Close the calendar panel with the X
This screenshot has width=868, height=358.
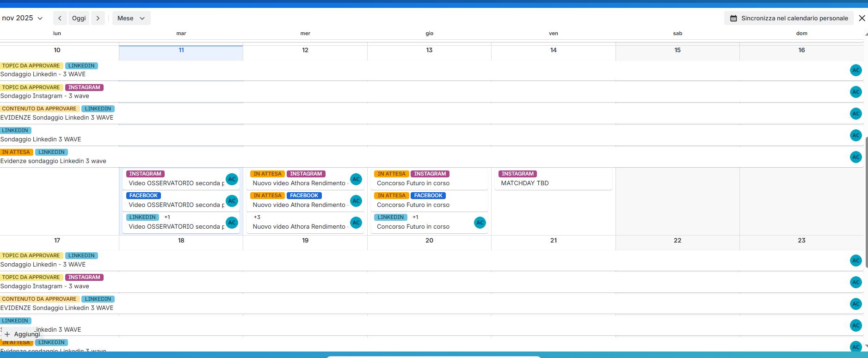(862, 18)
